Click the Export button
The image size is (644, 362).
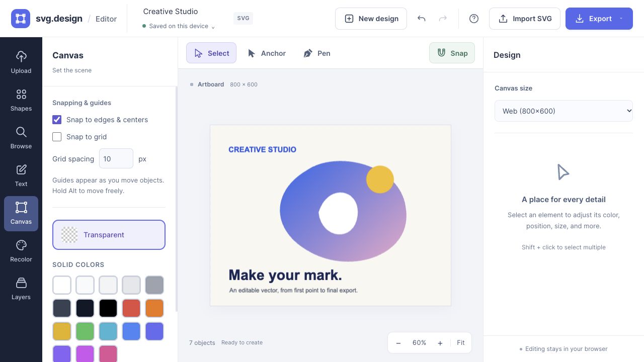coord(599,19)
